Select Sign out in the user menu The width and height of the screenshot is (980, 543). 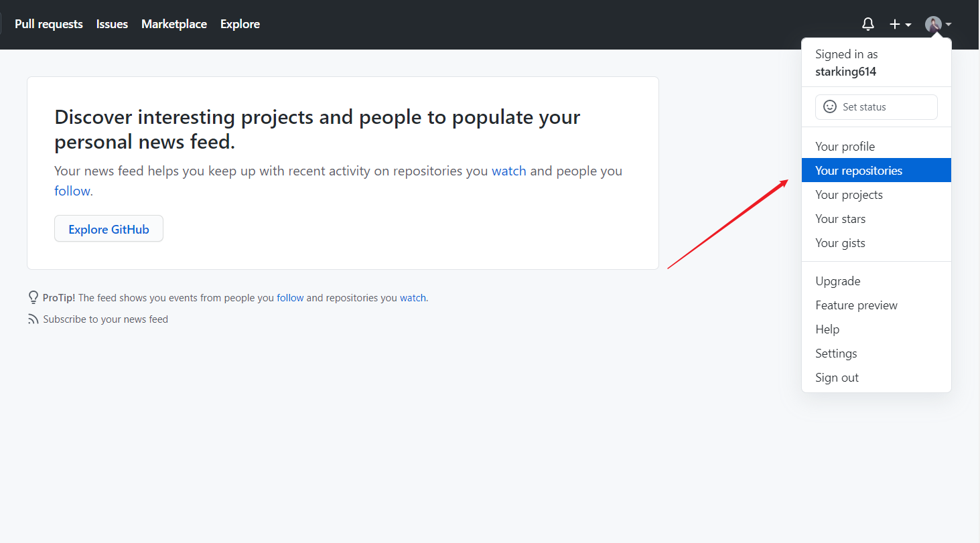coord(837,378)
